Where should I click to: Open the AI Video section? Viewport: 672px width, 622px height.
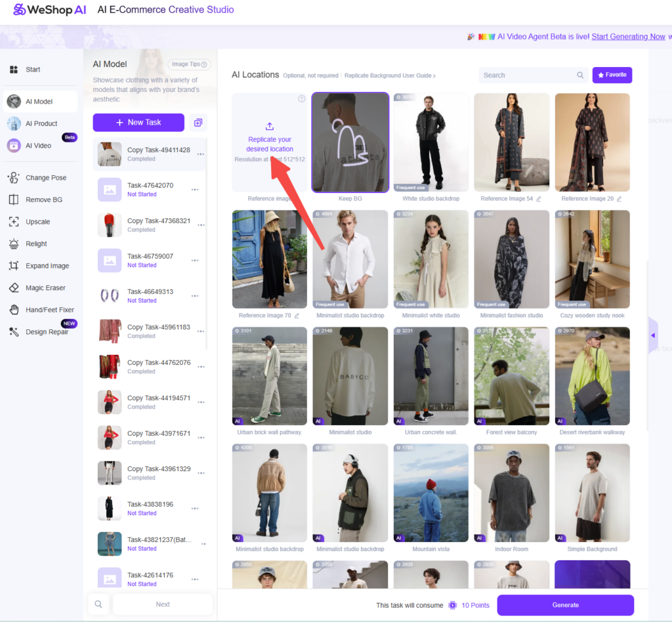pos(38,146)
